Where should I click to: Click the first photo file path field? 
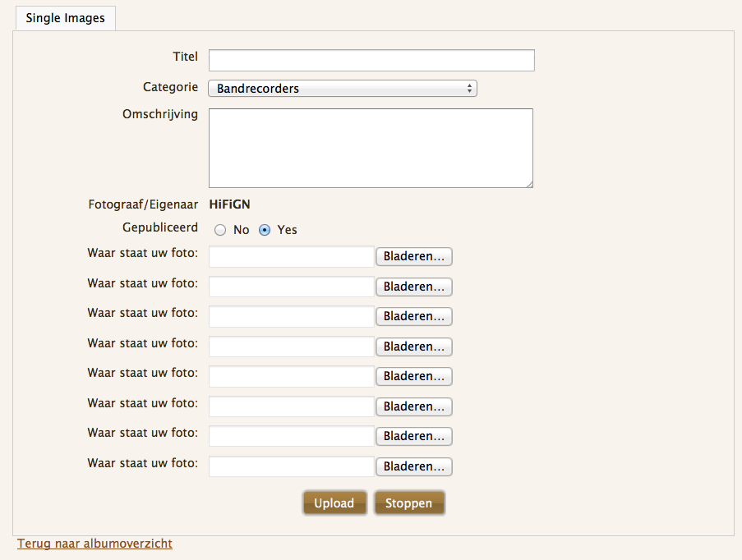click(x=292, y=257)
